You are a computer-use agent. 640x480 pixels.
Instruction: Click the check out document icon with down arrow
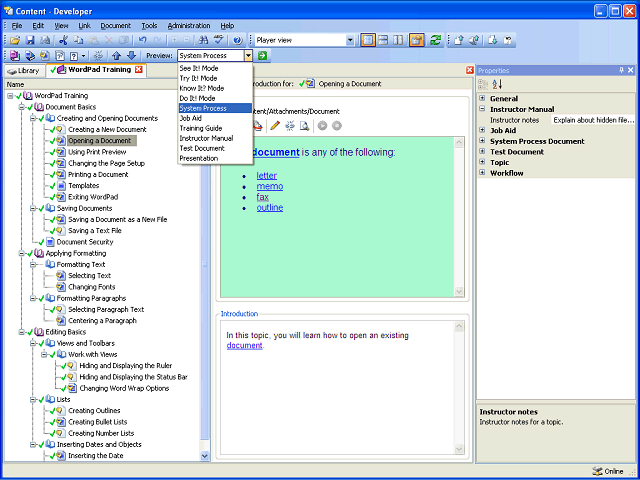[x=493, y=40]
